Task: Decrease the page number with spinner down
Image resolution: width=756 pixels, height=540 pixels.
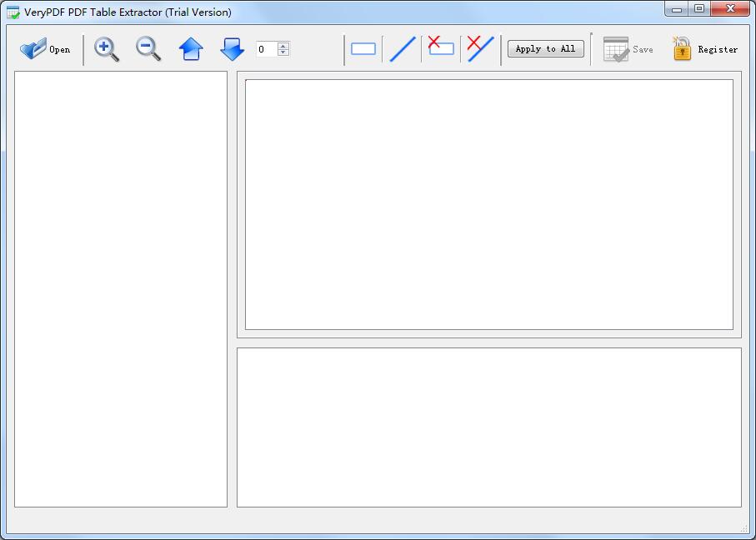Action: pos(283,52)
